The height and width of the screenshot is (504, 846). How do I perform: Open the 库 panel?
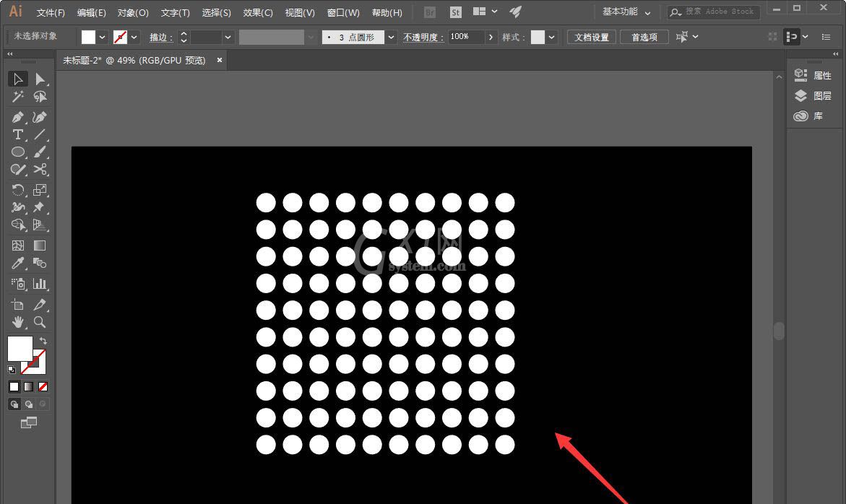point(808,116)
